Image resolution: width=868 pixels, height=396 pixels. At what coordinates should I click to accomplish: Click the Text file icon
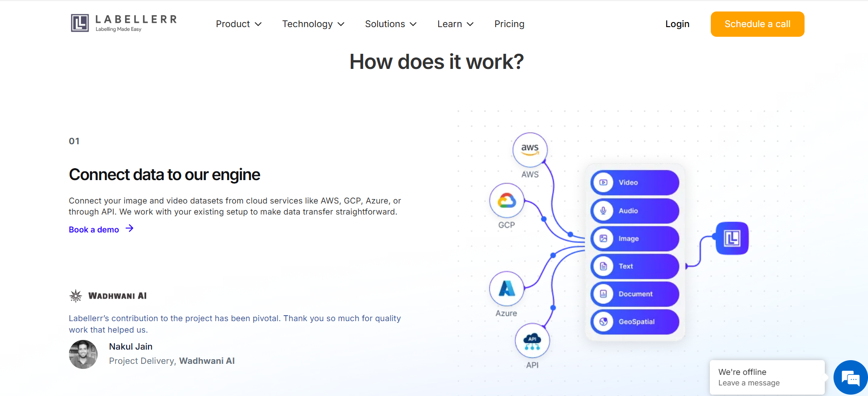coord(604,266)
